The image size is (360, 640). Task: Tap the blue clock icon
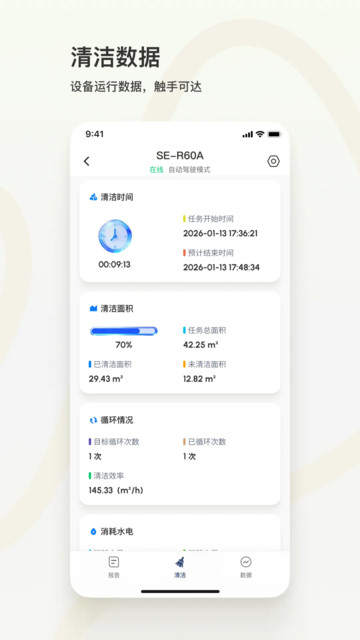pos(115,236)
